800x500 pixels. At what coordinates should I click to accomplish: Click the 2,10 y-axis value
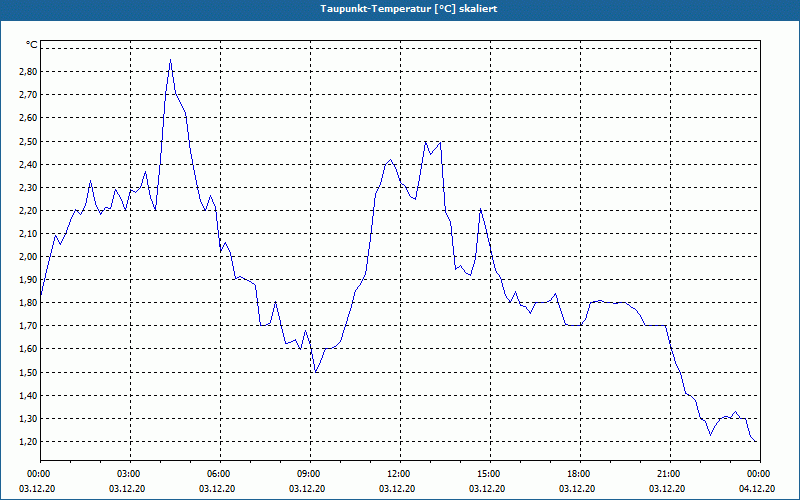click(28, 233)
